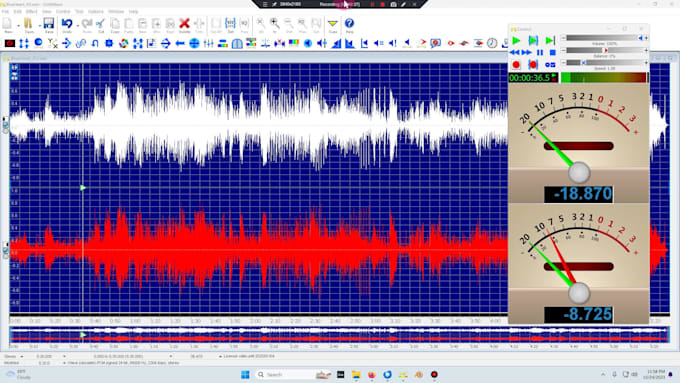
Task: Click the rainbow spectrum filter icon
Action: [294, 43]
